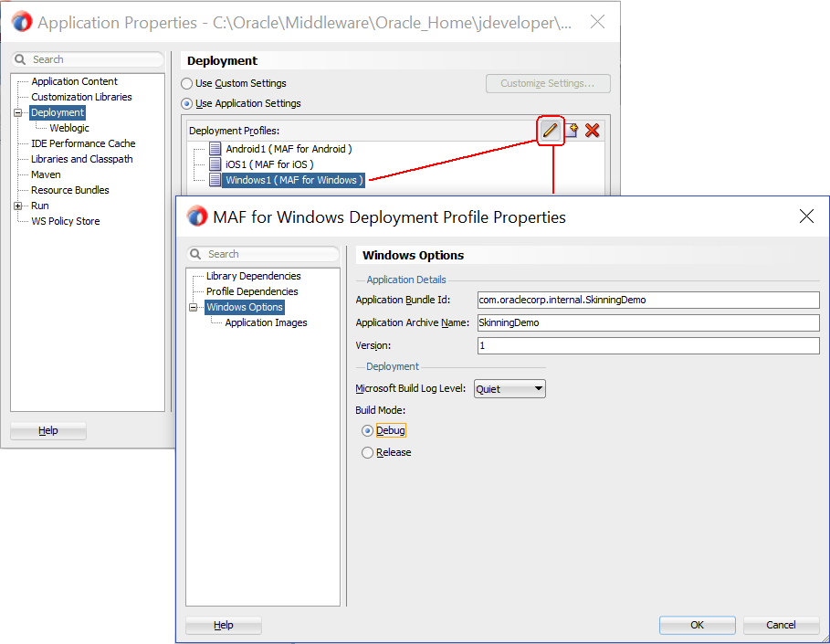Click Help in Application Properties window
The width and height of the screenshot is (830, 644).
[48, 430]
